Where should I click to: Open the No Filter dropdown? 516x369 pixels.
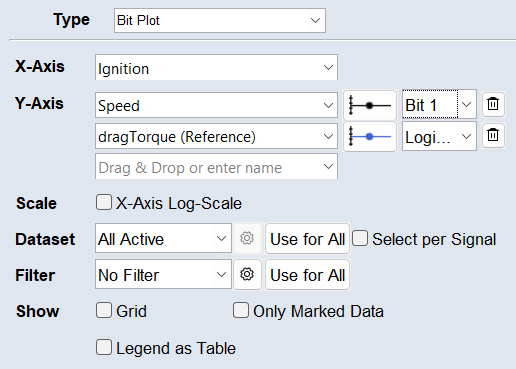click(x=163, y=274)
